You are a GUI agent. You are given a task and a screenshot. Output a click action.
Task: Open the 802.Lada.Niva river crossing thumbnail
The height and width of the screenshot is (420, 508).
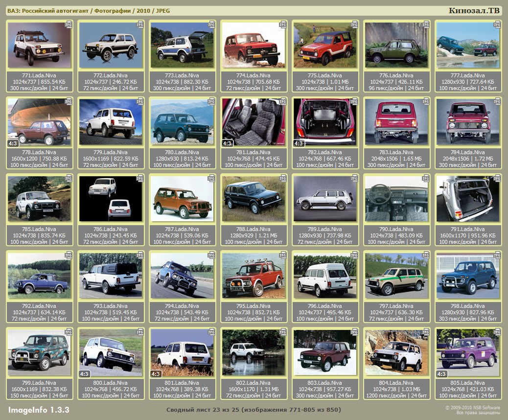point(254,352)
